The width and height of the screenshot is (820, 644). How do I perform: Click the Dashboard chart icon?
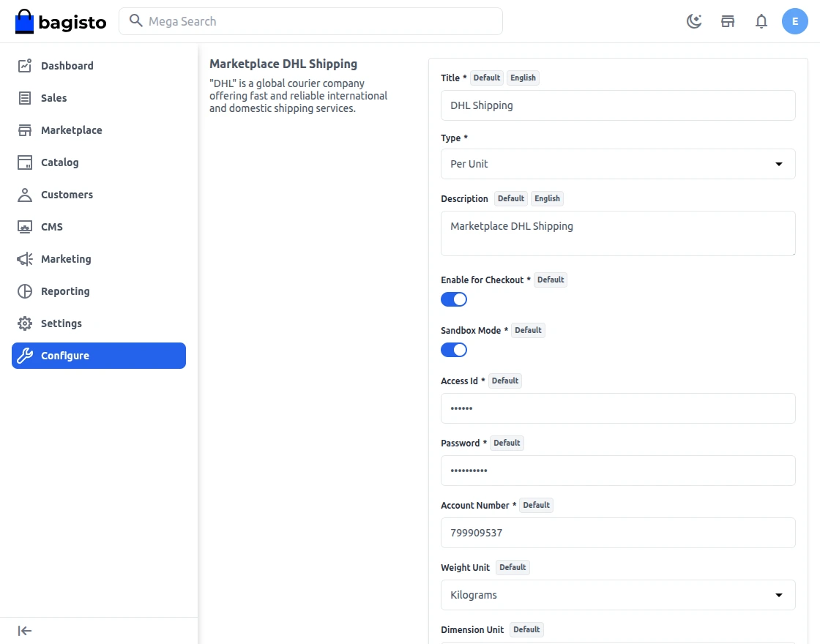point(25,65)
